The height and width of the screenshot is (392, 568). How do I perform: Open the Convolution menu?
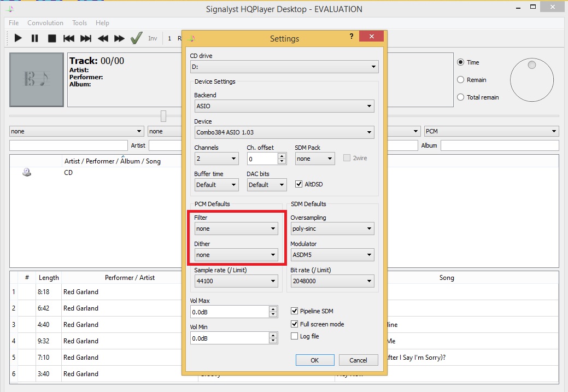(x=45, y=23)
